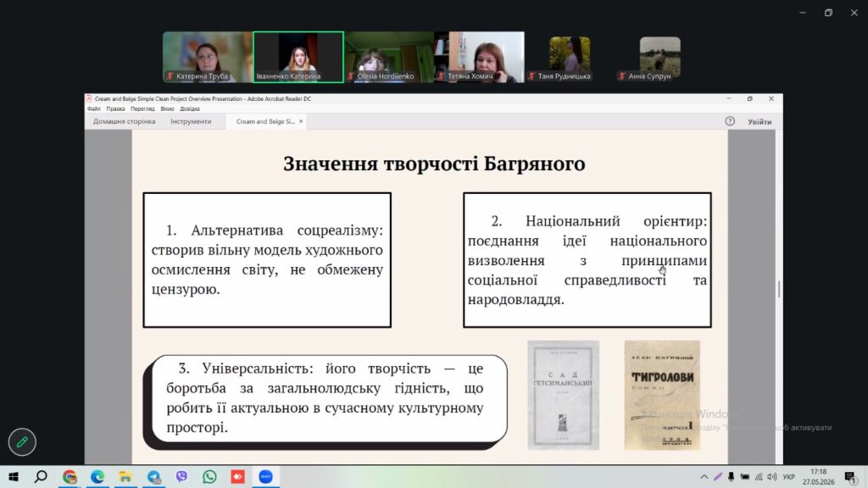Click the Увійти sign-in button
This screenshot has height=488, width=868.
[759, 122]
